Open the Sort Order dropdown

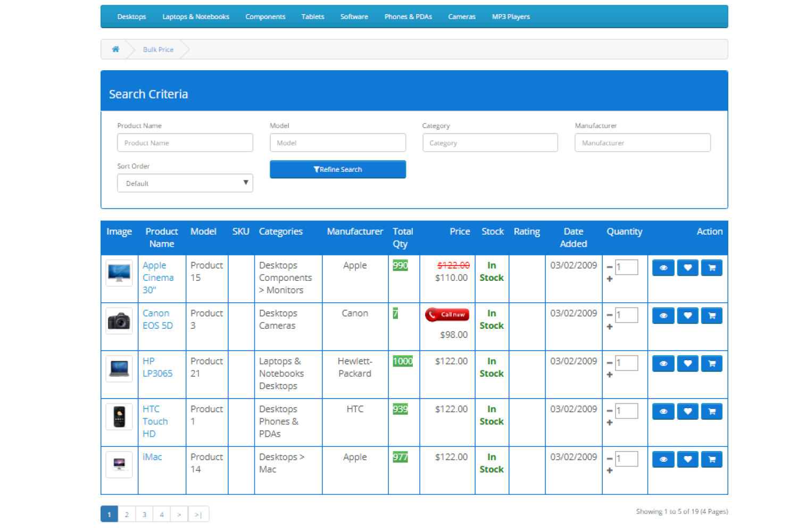[185, 183]
